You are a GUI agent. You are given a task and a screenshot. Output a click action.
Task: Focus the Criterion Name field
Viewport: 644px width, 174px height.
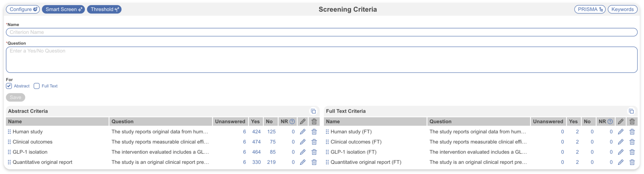322,32
